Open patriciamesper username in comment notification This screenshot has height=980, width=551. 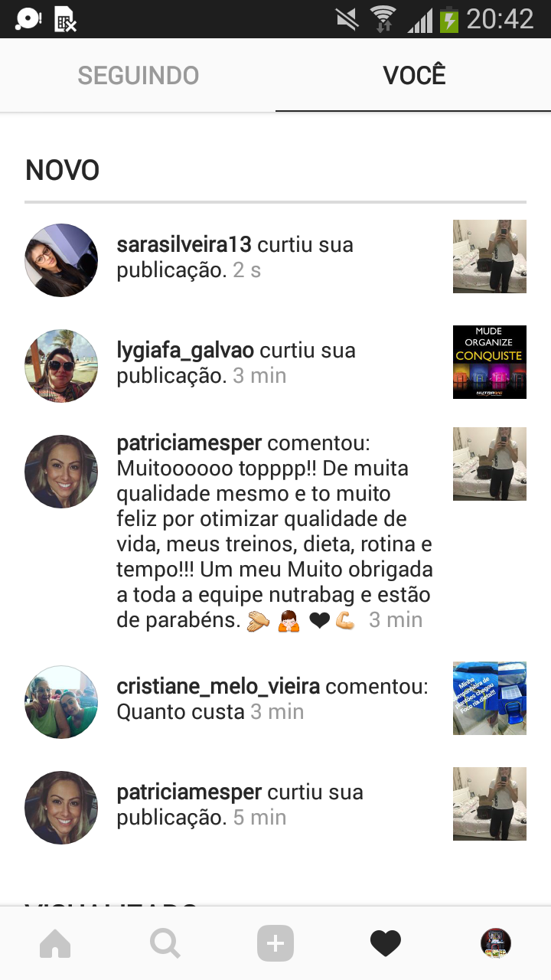[x=189, y=443]
